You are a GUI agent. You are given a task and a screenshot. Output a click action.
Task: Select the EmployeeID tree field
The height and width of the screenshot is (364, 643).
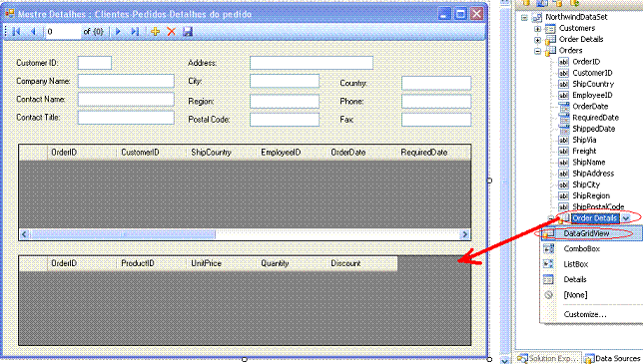[x=592, y=95]
